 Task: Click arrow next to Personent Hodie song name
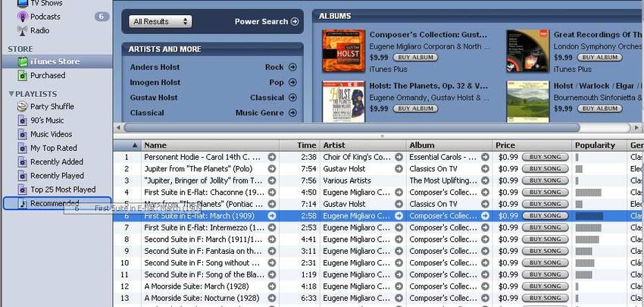click(272, 157)
